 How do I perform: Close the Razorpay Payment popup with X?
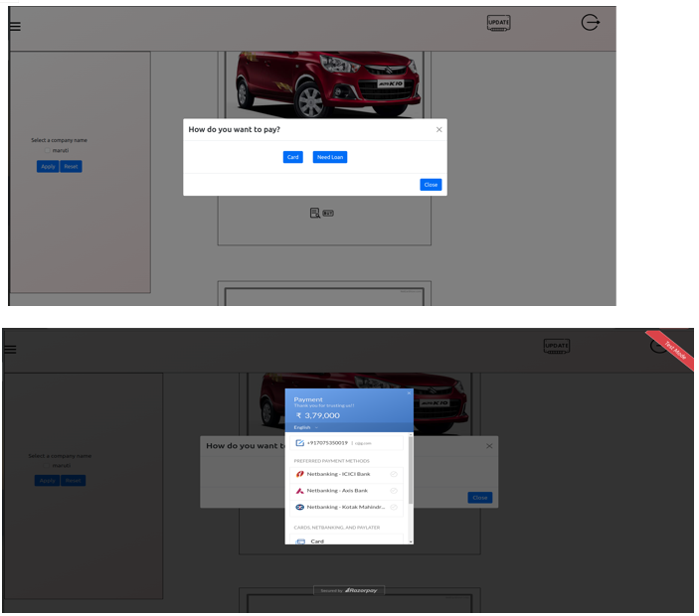point(409,393)
